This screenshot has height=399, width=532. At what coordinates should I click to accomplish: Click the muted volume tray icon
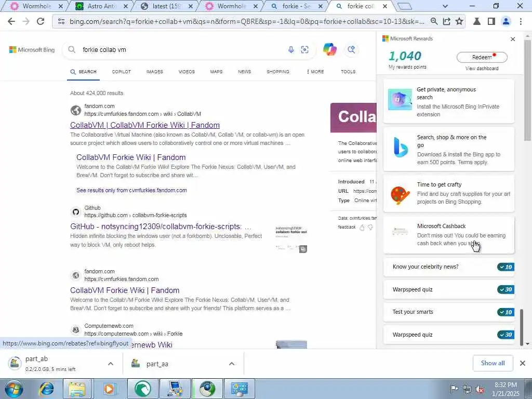(x=480, y=389)
